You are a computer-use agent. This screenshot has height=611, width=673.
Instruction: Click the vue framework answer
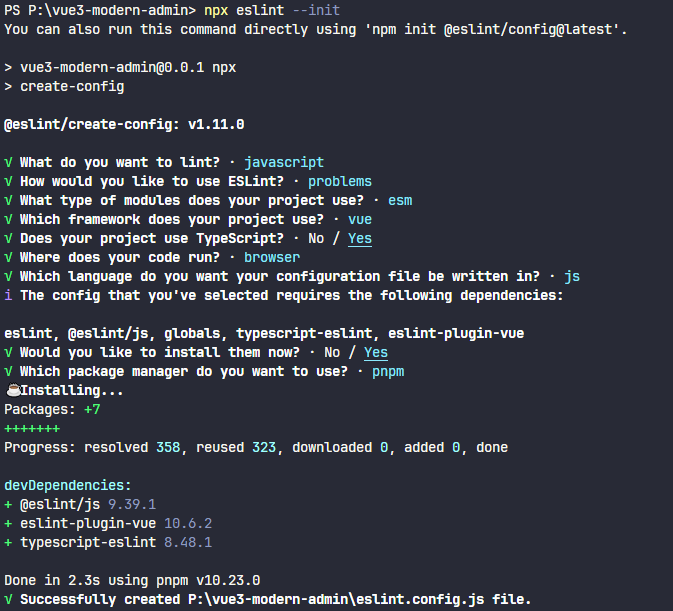click(x=360, y=219)
